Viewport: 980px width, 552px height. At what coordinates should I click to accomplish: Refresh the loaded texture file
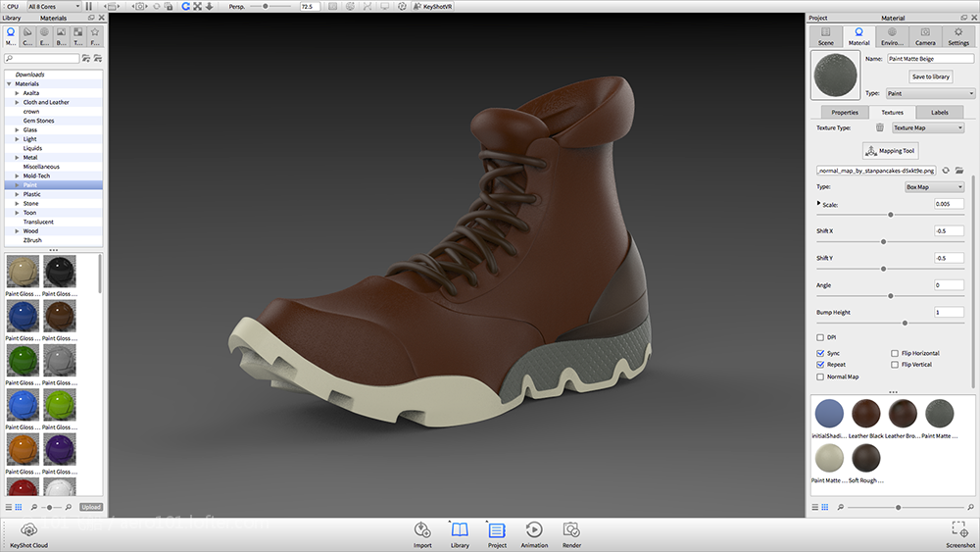point(946,170)
